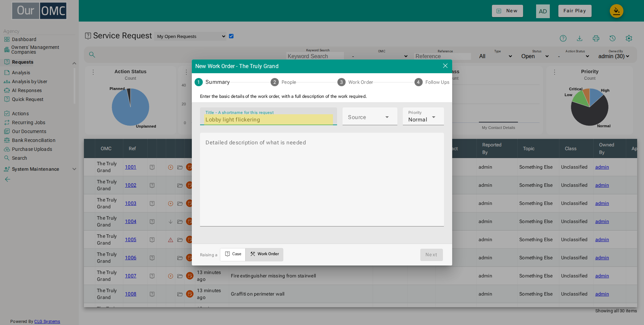
Task: Open the Owned By admin (30) dropdown
Action: 614,56
